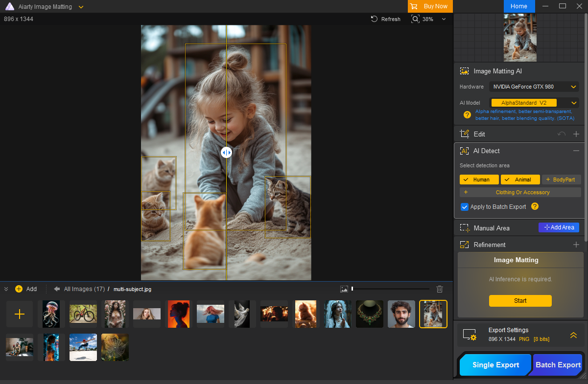This screenshot has width=588, height=384.
Task: Click the undo arrow in Edit row
Action: tap(562, 134)
